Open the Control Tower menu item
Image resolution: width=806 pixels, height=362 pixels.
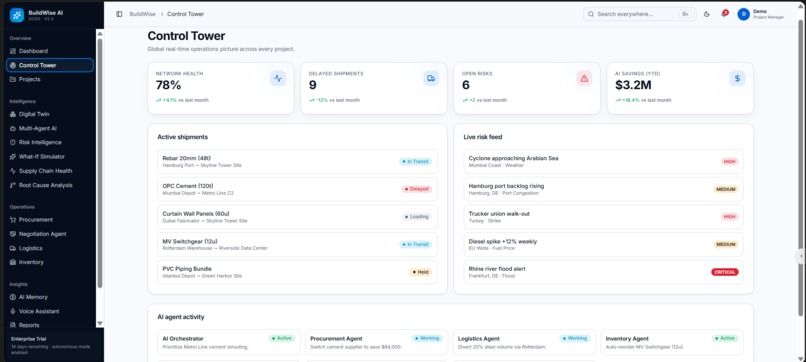50,65
